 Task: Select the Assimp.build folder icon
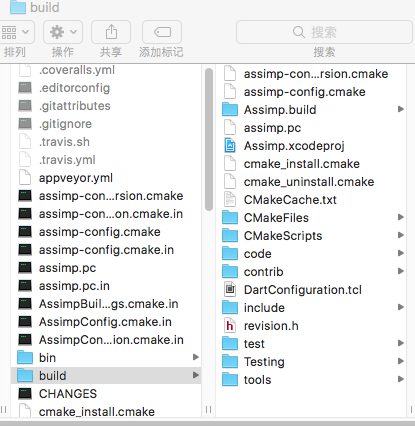coord(230,109)
